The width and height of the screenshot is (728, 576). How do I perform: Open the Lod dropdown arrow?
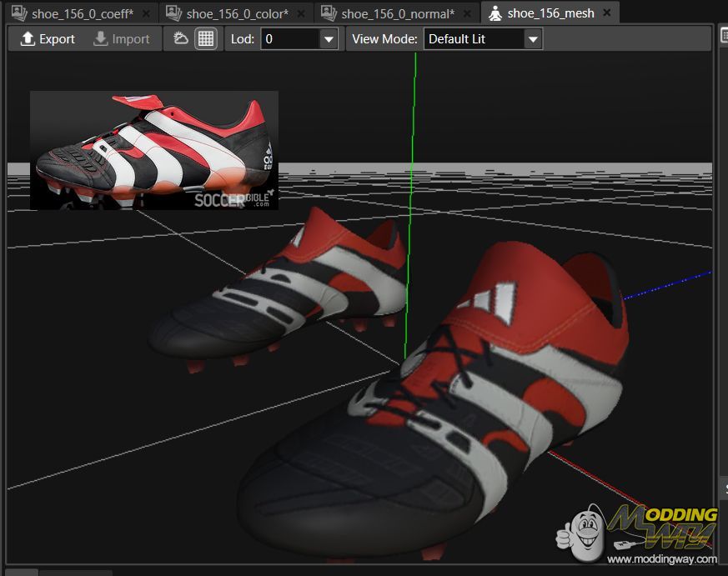pos(329,39)
